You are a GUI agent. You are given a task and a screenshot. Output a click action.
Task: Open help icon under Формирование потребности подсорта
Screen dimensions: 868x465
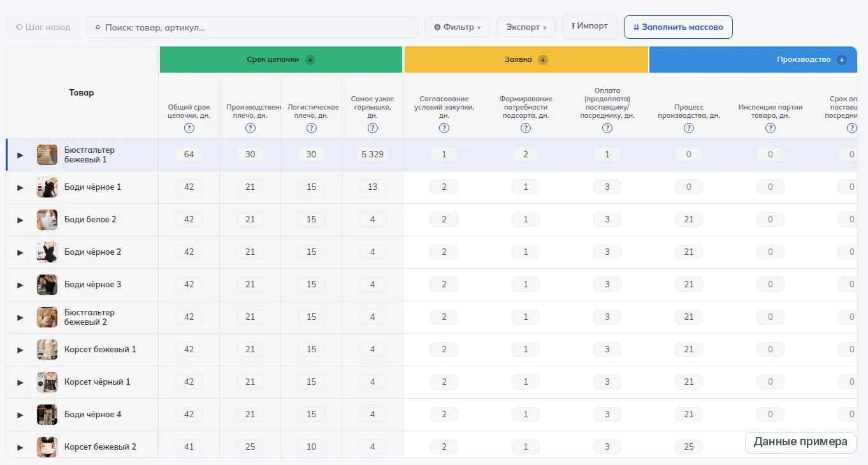526,128
